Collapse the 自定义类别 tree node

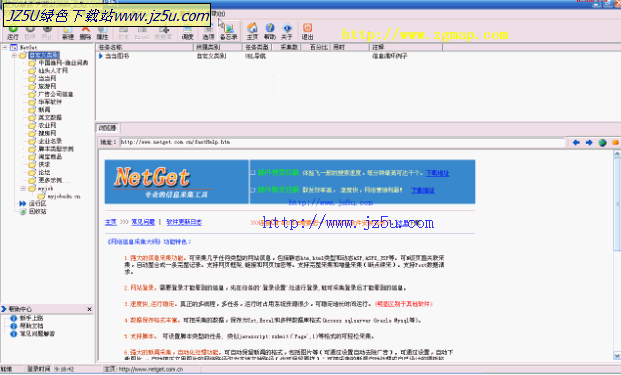(x=14, y=55)
